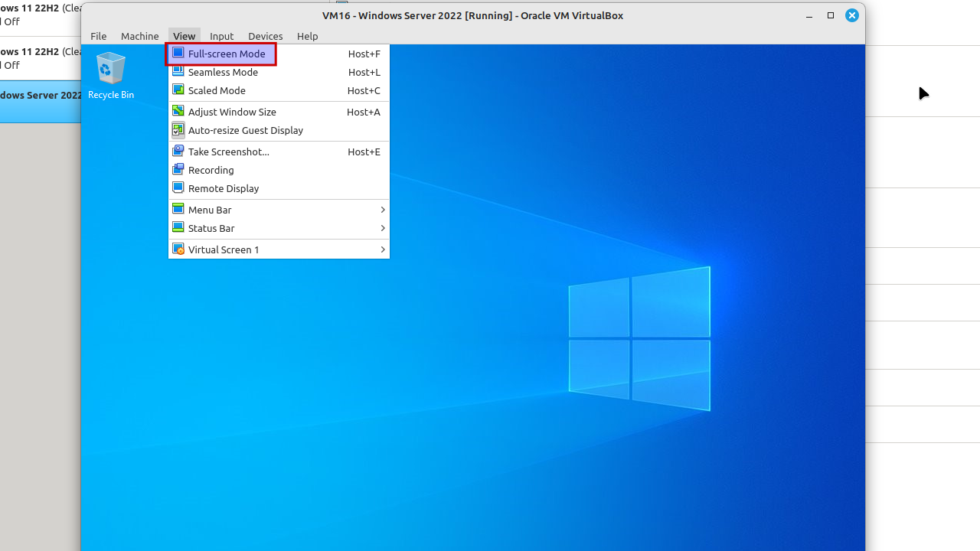980x551 pixels.
Task: Choose the Scaled Mode label
Action: point(217,90)
